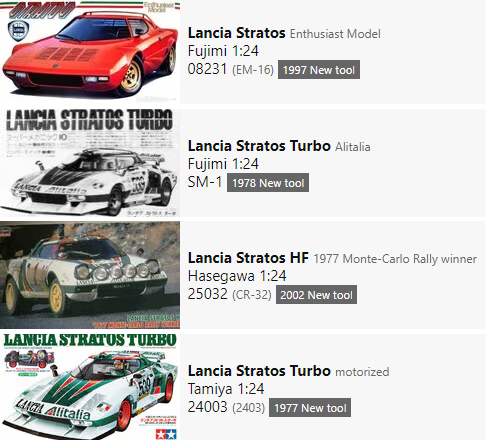The image size is (485, 440).
Task: Select the 1978 New tool badge
Action: [268, 183]
